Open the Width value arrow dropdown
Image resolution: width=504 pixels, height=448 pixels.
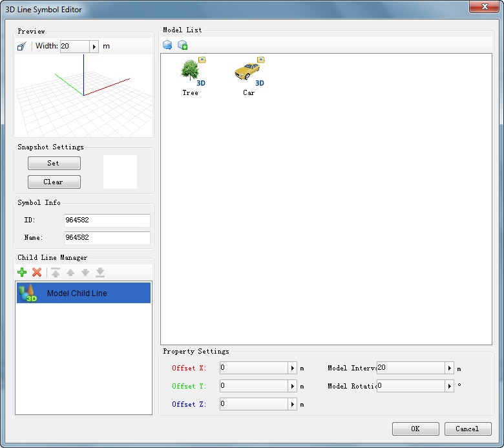click(x=94, y=47)
